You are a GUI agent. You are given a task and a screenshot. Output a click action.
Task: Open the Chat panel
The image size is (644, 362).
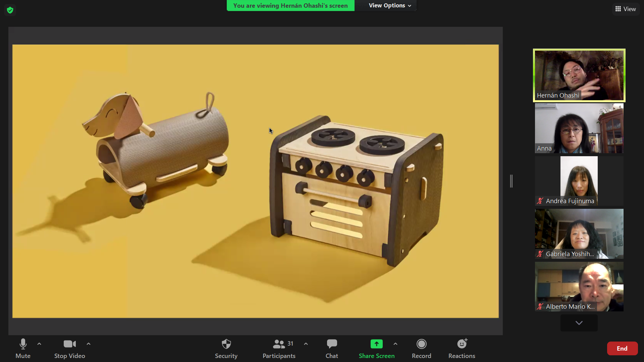tap(332, 349)
